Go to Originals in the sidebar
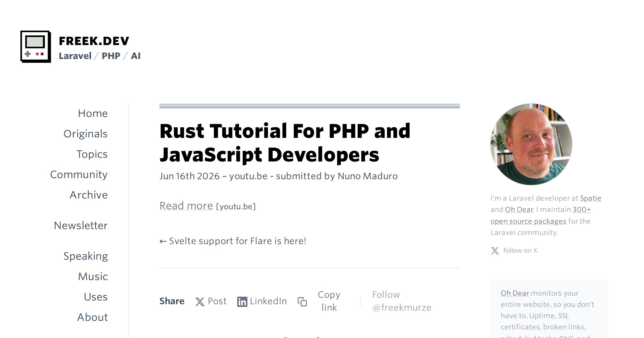 [x=86, y=134]
